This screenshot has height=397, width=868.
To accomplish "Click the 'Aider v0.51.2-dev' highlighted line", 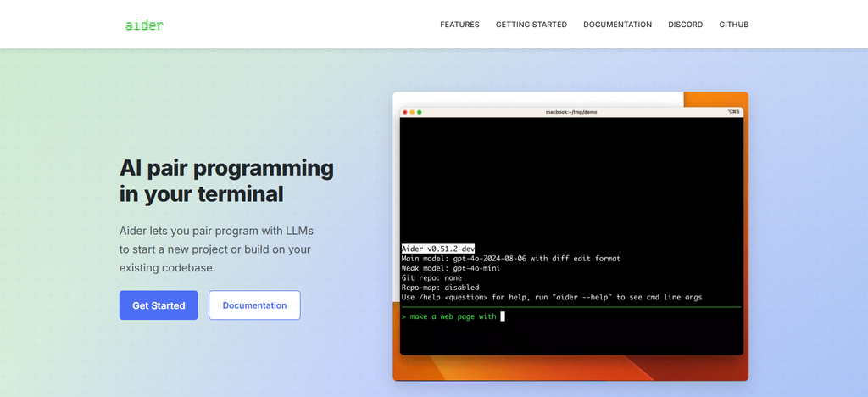I will [x=438, y=249].
